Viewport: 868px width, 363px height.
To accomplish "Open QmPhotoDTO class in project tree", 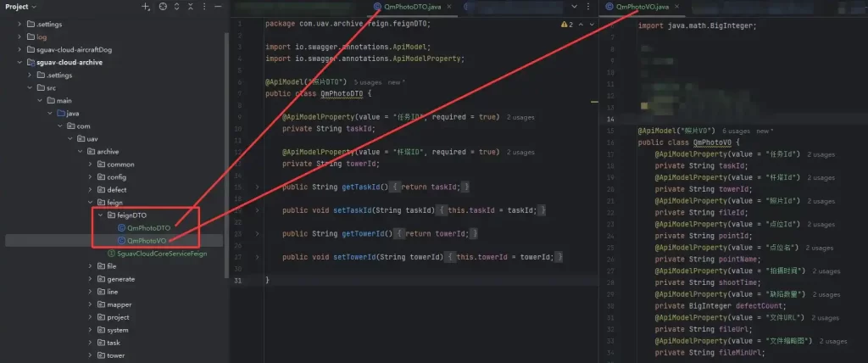I will coord(148,228).
